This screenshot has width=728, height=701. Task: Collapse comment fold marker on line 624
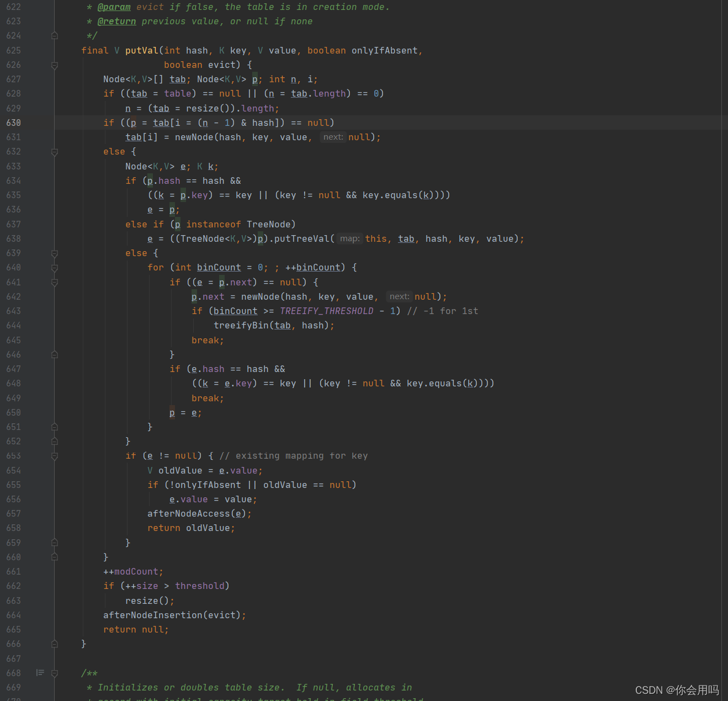pyautogui.click(x=55, y=36)
